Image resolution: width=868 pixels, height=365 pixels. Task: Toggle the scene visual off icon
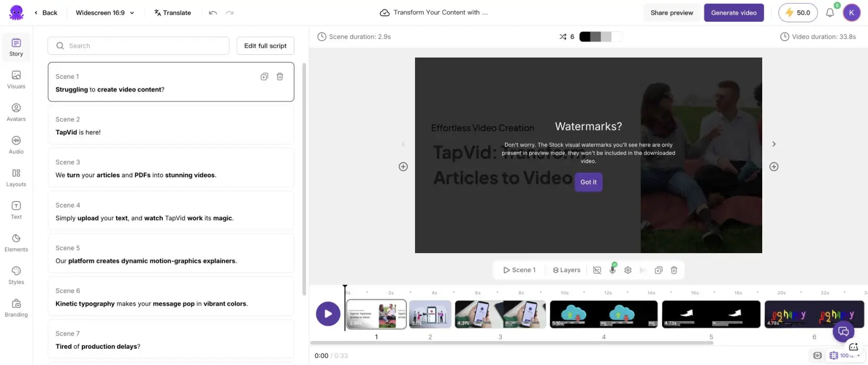597,270
